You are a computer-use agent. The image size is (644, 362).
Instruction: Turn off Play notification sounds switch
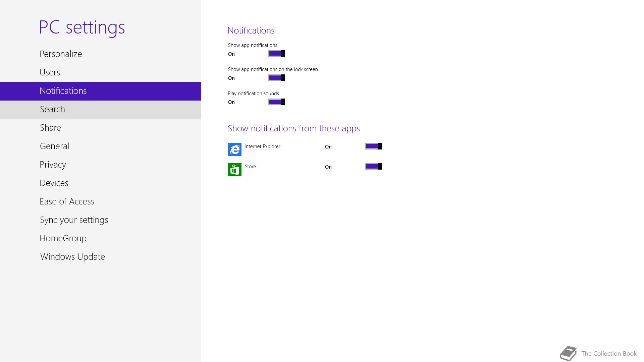coord(277,102)
